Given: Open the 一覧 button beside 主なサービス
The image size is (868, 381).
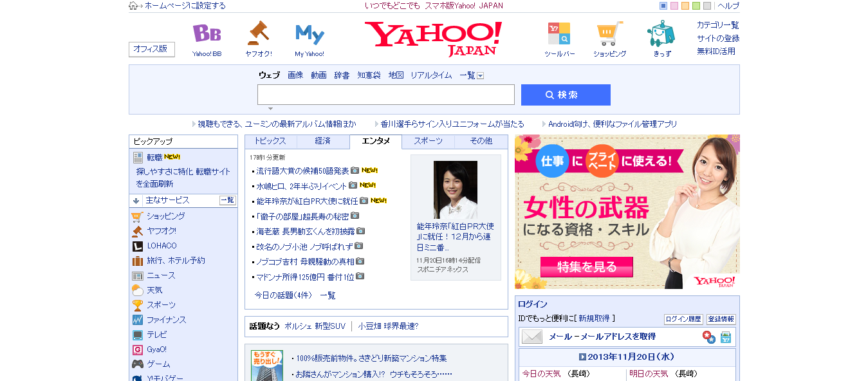Looking at the screenshot, I should coord(228,200).
